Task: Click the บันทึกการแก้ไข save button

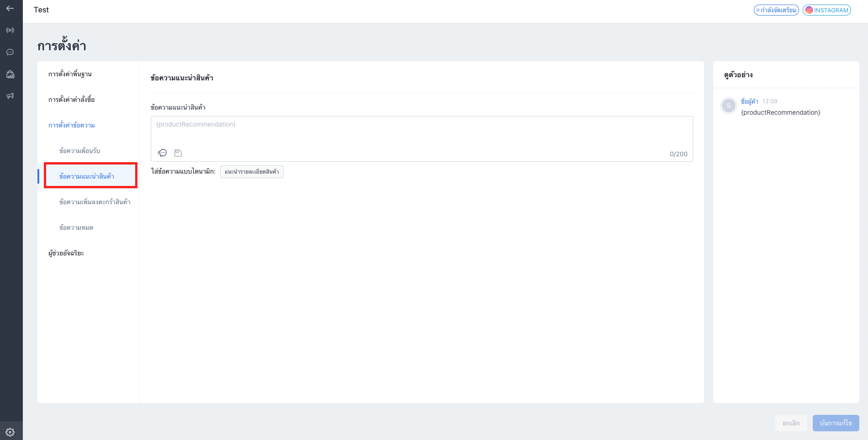Action: point(836,423)
